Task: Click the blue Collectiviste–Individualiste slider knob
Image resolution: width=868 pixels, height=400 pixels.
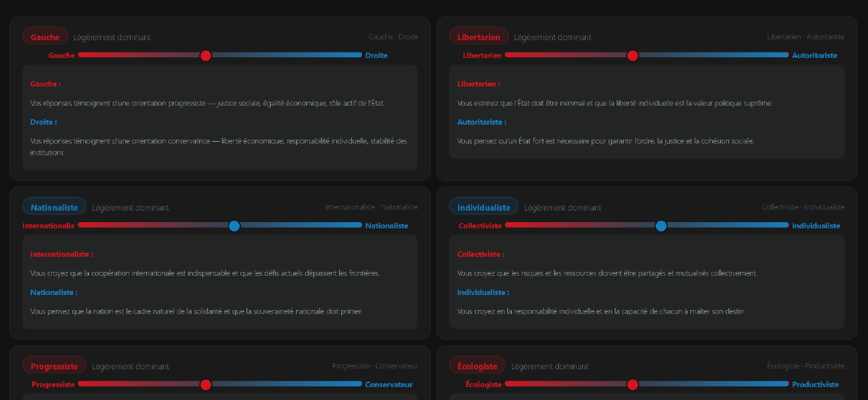Action: 660,226
